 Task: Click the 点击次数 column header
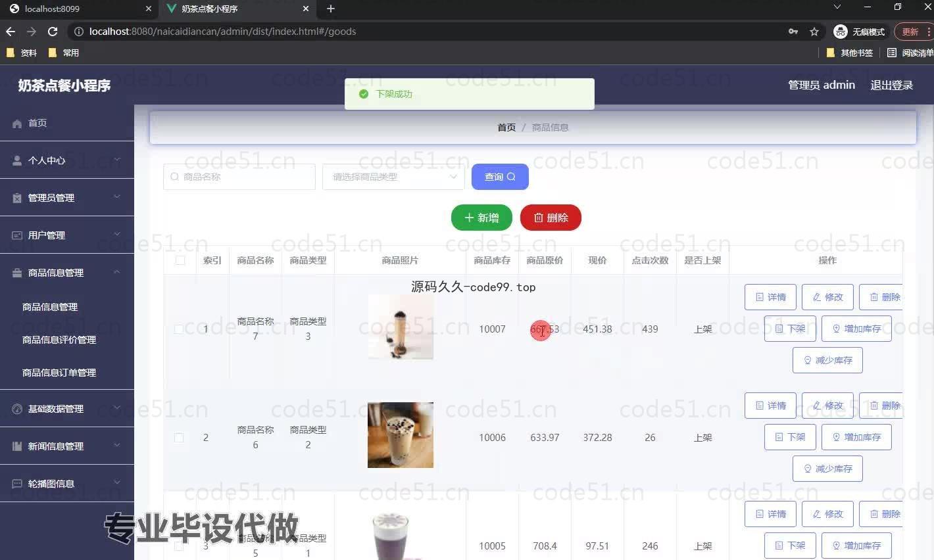(650, 260)
